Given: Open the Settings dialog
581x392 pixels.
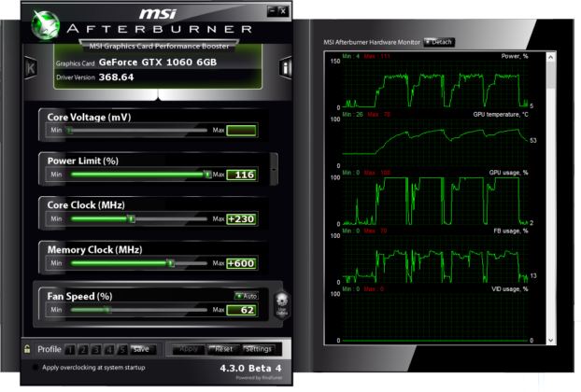Looking at the screenshot, I should click(x=258, y=349).
